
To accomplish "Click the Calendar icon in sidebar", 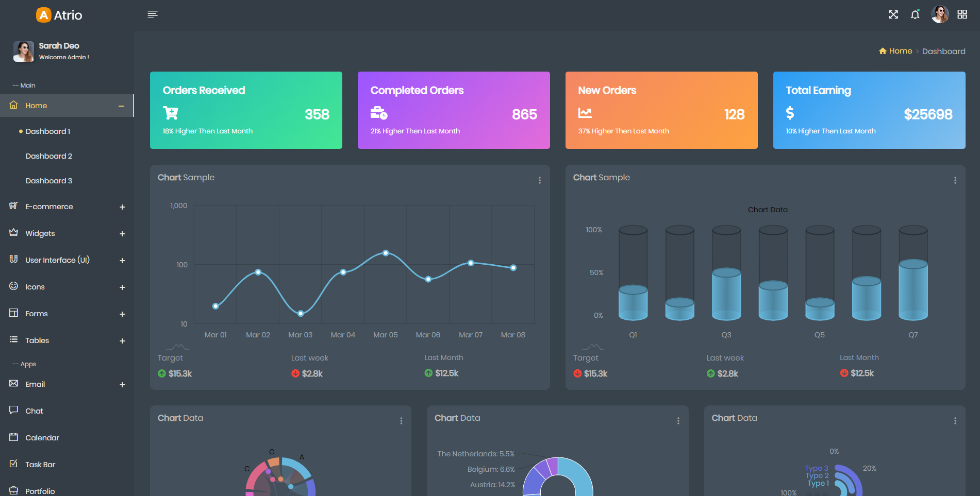I will [14, 437].
